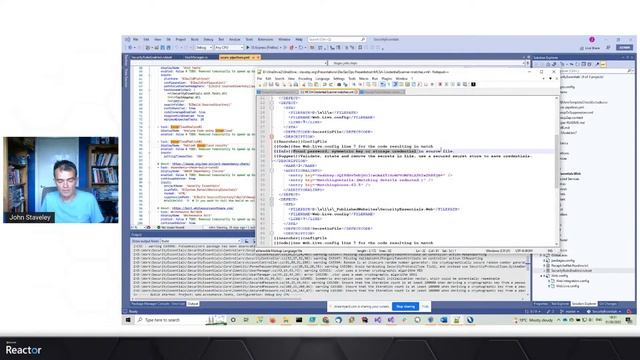Viewport: 640px width, 360px height.
Task: Expand packages.config node in Solution Explorer
Action: (x=544, y=260)
